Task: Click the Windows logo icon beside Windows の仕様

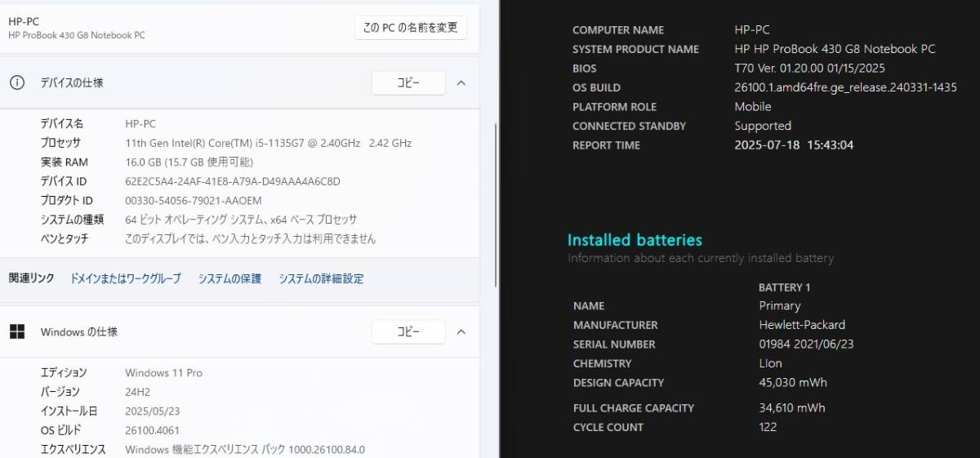Action: point(16,331)
